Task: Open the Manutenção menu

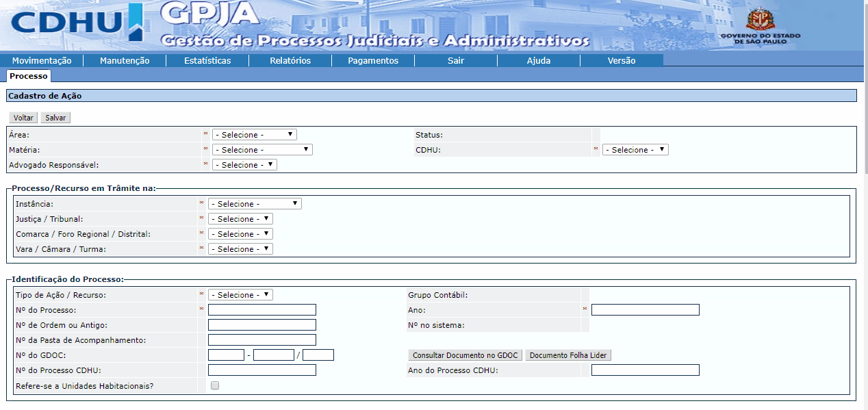Action: click(125, 60)
